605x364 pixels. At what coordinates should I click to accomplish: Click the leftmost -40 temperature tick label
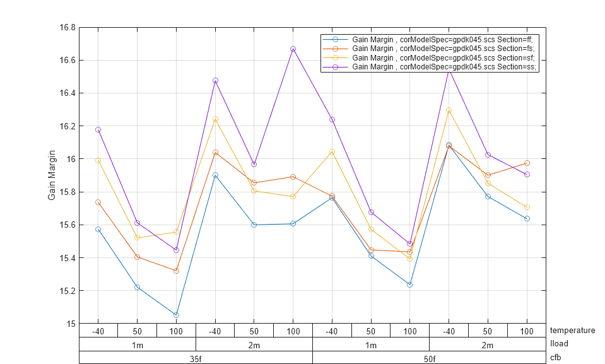pyautogui.click(x=98, y=331)
